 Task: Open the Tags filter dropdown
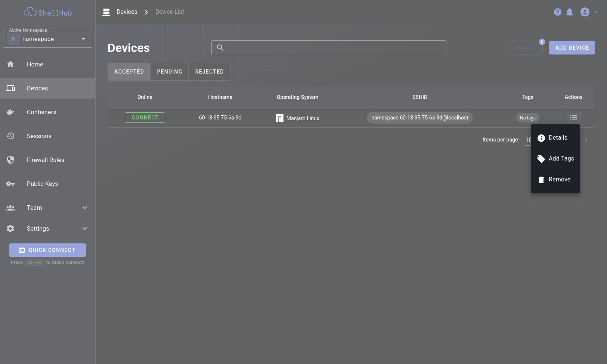[525, 48]
